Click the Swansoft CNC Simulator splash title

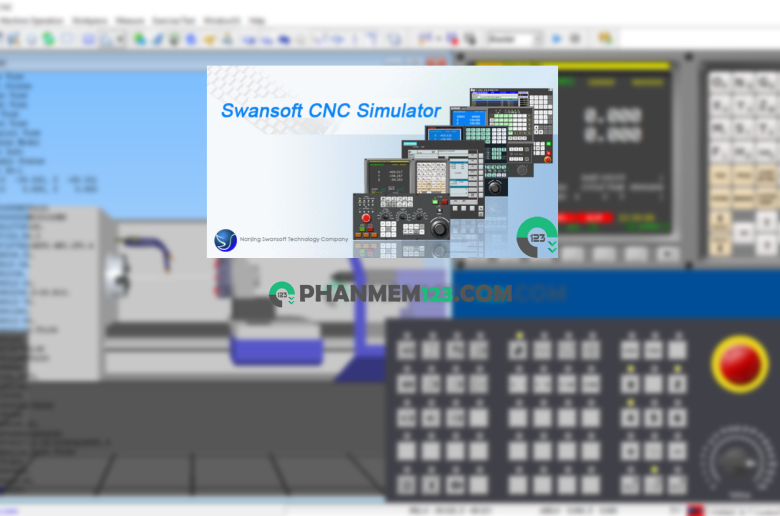(331, 110)
